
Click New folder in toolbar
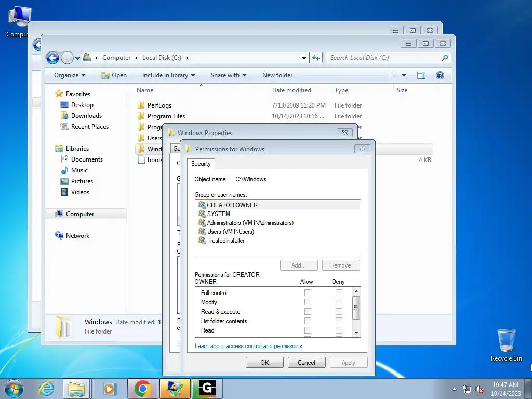(277, 75)
